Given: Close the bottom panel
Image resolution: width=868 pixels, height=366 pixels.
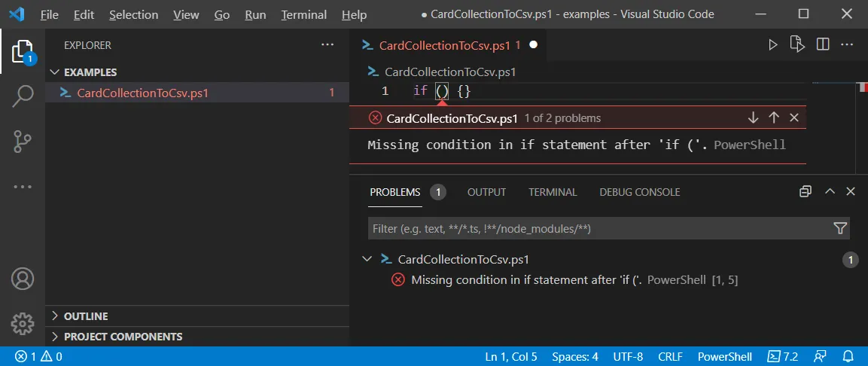Looking at the screenshot, I should click(851, 191).
